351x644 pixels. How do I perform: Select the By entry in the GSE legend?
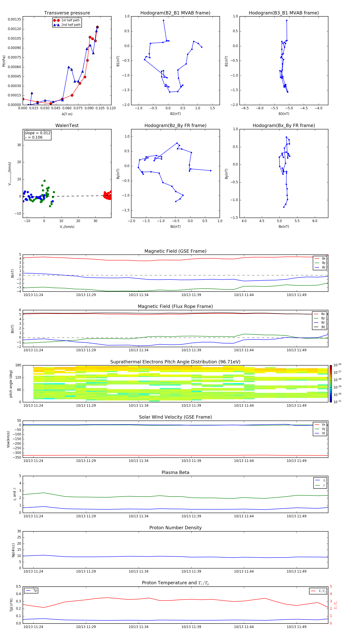[320, 263]
